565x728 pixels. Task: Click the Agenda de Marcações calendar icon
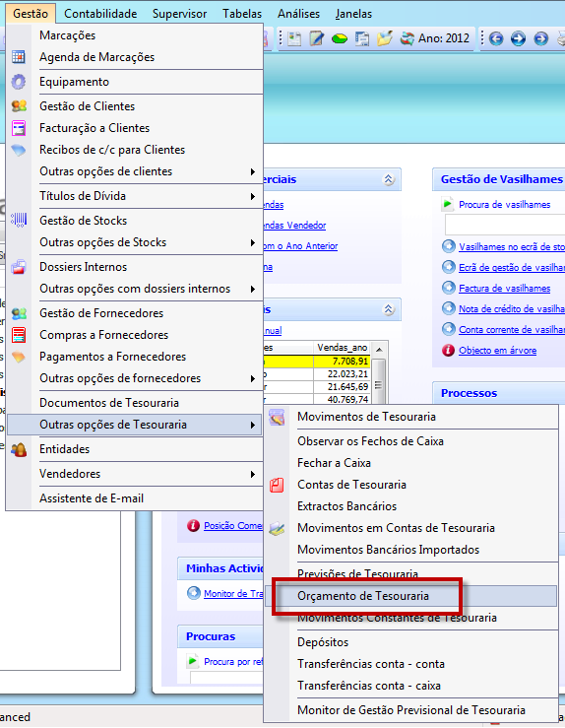coord(19,56)
